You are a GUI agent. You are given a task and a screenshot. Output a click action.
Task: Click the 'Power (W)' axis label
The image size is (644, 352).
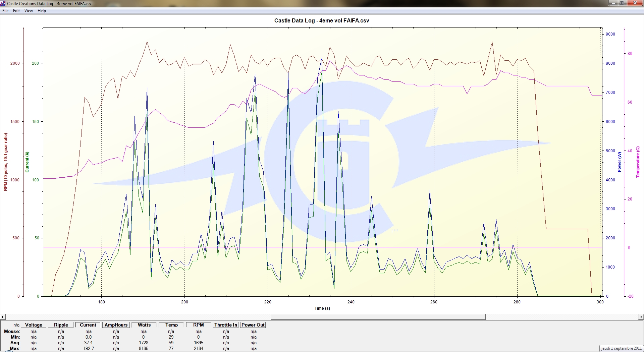(620, 162)
